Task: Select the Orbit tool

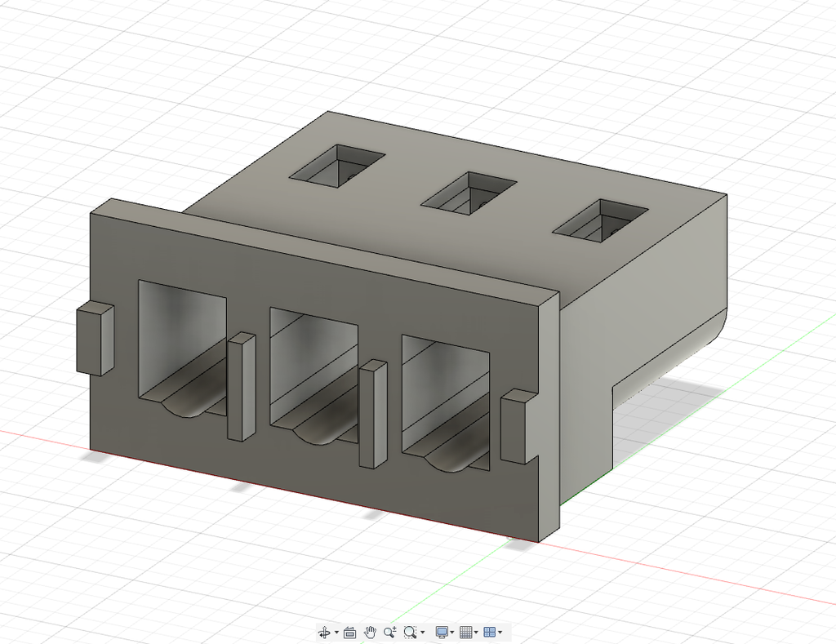Action: coord(326,631)
